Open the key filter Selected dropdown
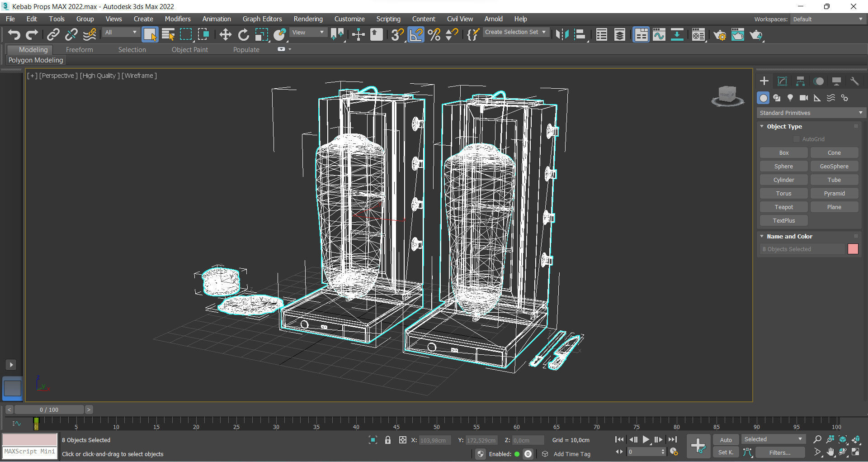Viewport: 868px width, 462px height. point(773,439)
